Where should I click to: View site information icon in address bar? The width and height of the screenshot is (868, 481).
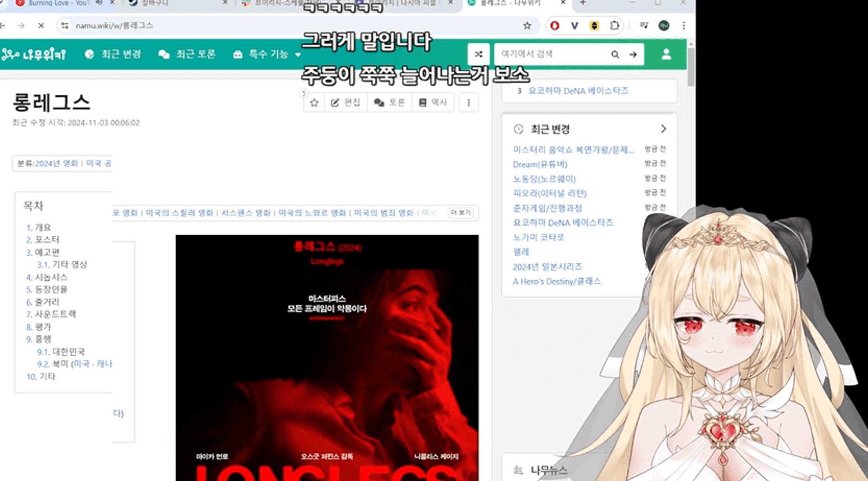click(x=65, y=26)
